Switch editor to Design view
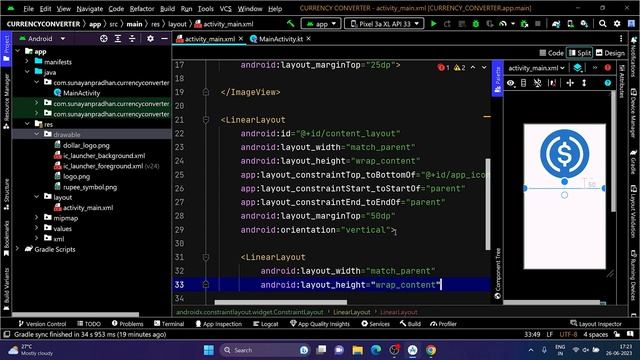640x360 pixels. (610, 53)
